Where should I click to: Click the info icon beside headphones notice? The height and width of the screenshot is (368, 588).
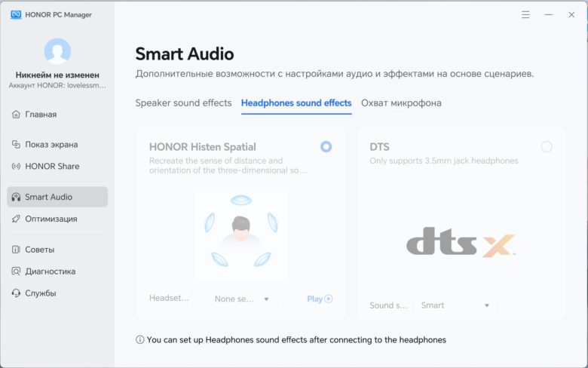click(140, 340)
